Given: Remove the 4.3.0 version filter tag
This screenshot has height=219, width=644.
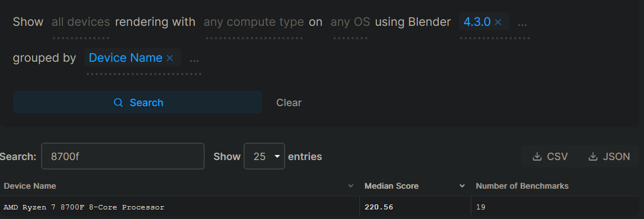Looking at the screenshot, I should coord(498,22).
